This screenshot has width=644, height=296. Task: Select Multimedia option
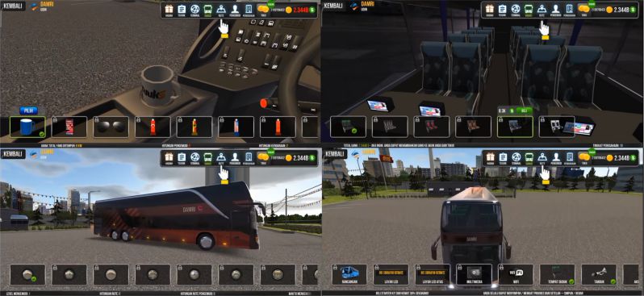click(475, 274)
